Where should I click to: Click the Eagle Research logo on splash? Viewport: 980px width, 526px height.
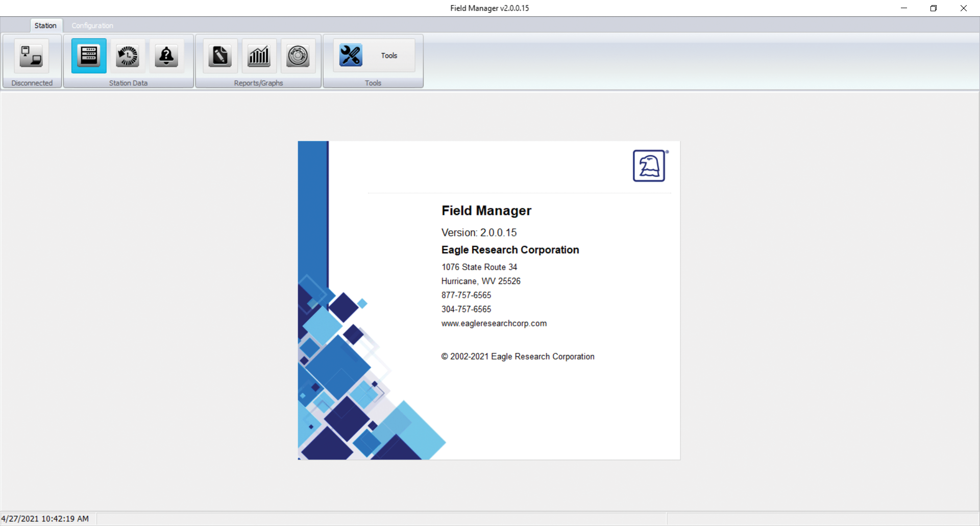[650, 166]
